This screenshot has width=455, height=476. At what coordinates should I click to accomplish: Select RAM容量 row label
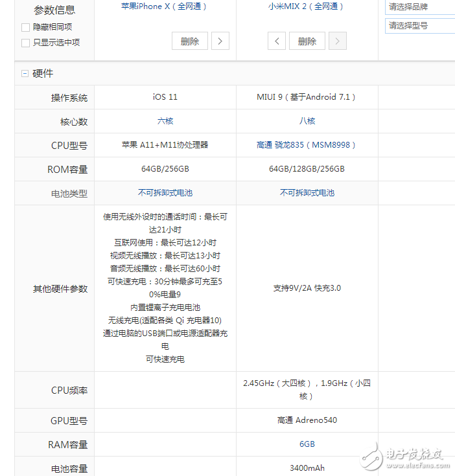[68, 445]
